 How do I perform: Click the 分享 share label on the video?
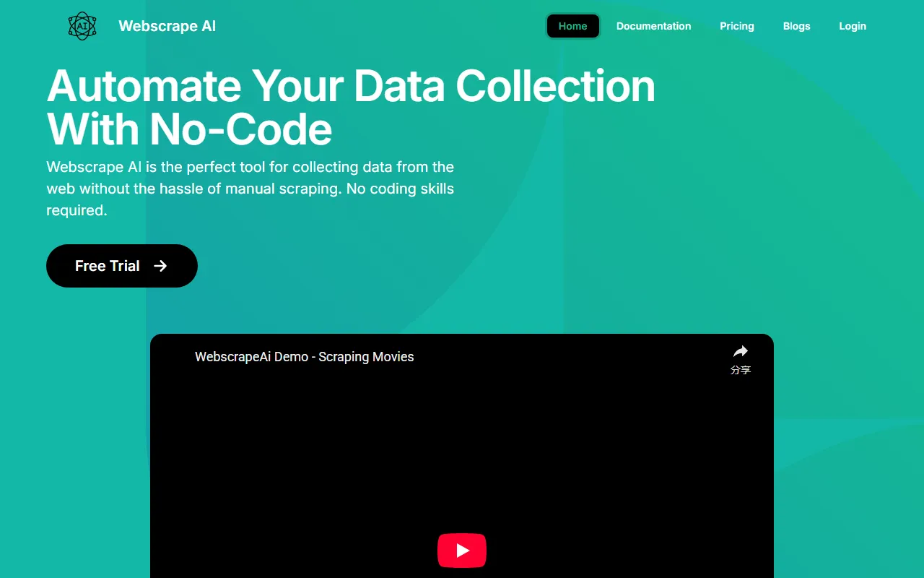(x=740, y=369)
